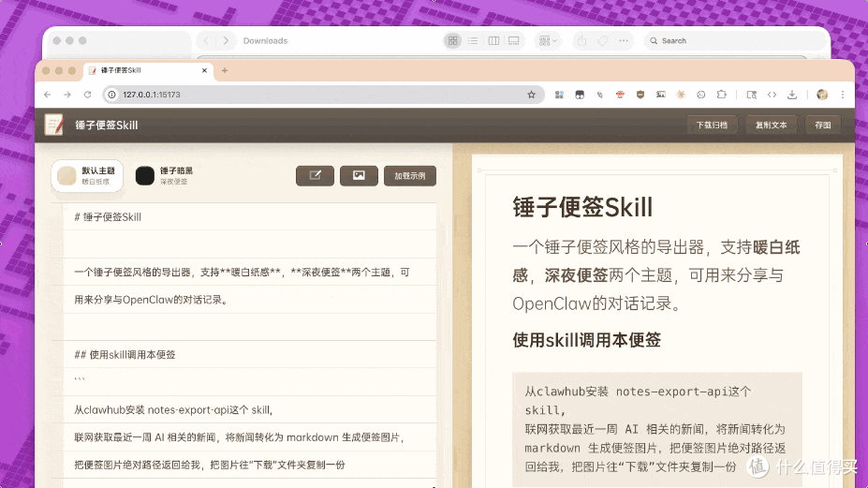Click the edit-note pencil icon button
The height and width of the screenshot is (488, 868).
click(x=315, y=175)
